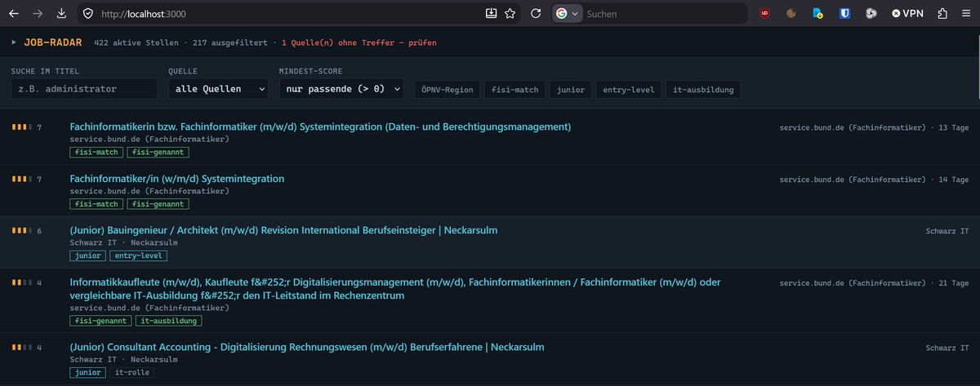Click the 'Suche im Titel' text field
The image size is (980, 386).
[x=84, y=89]
